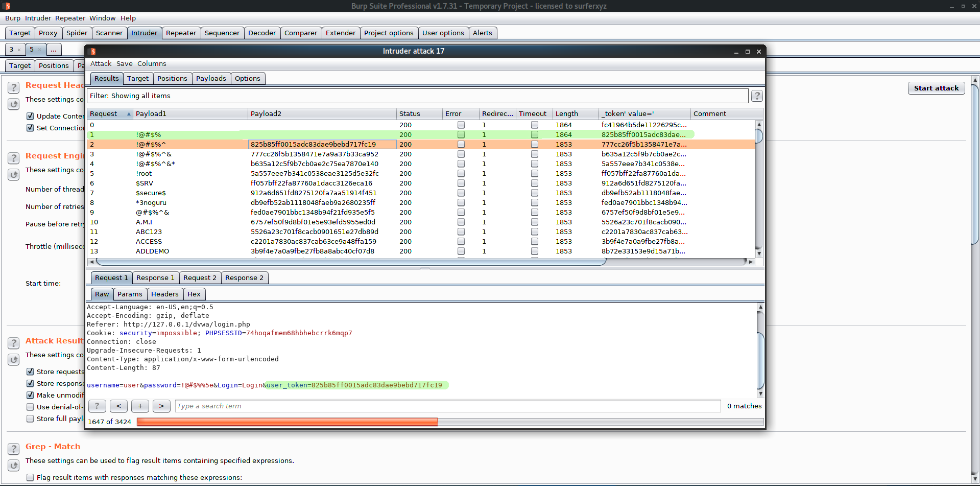
Task: Switch to the Headers view tab
Action: click(x=165, y=294)
